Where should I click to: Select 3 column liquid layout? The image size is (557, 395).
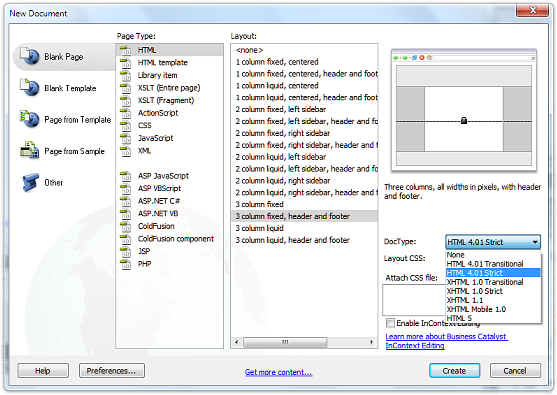click(304, 228)
